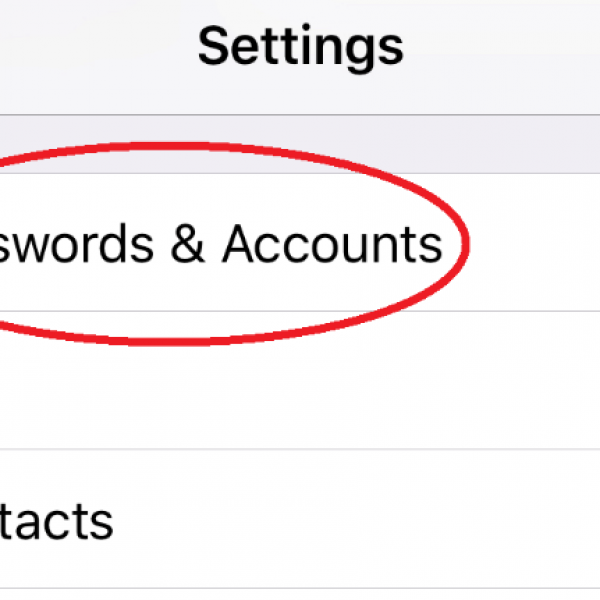The height and width of the screenshot is (600, 600).
Task: Click the divider line under Settings header
Action: click(x=300, y=114)
